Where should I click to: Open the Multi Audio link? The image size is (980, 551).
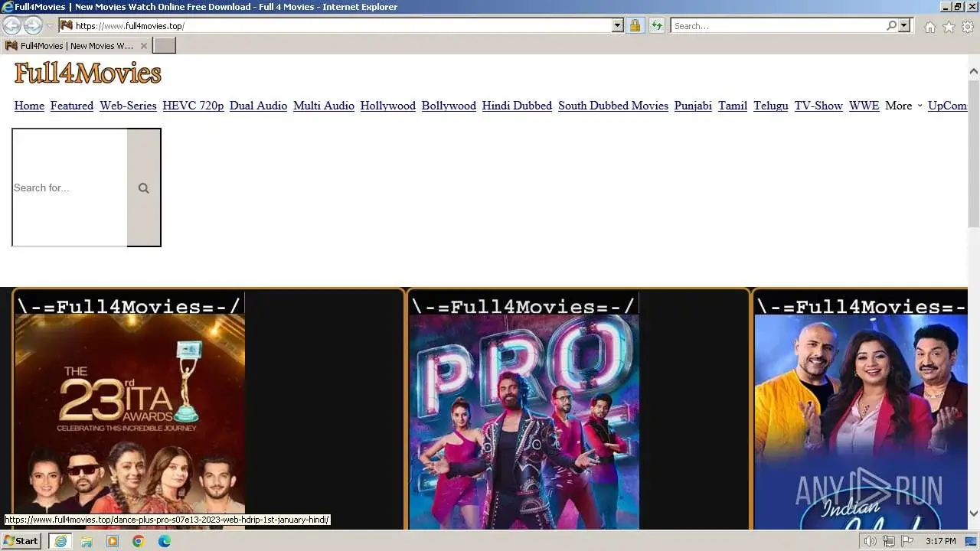(x=324, y=106)
